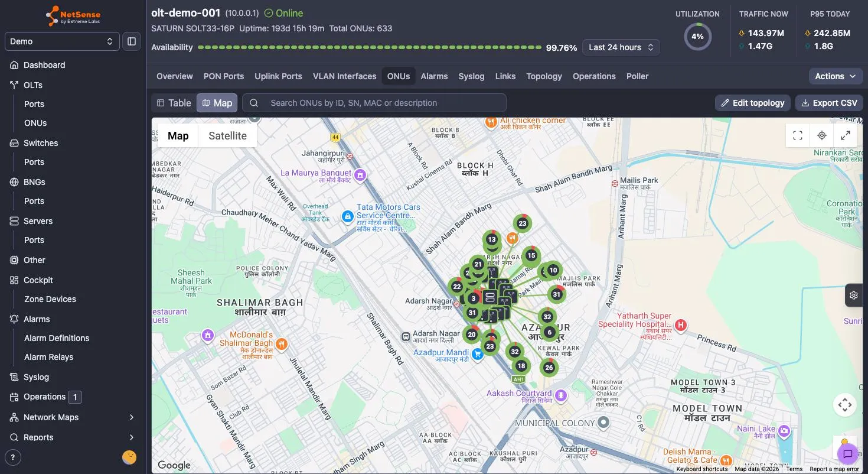Open the VLAN Interfaces tab
Screen dimensions: 868x474
pos(345,76)
